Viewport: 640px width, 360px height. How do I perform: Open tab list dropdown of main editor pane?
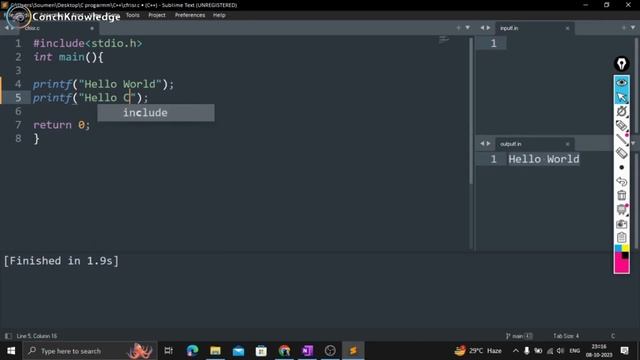(468, 28)
